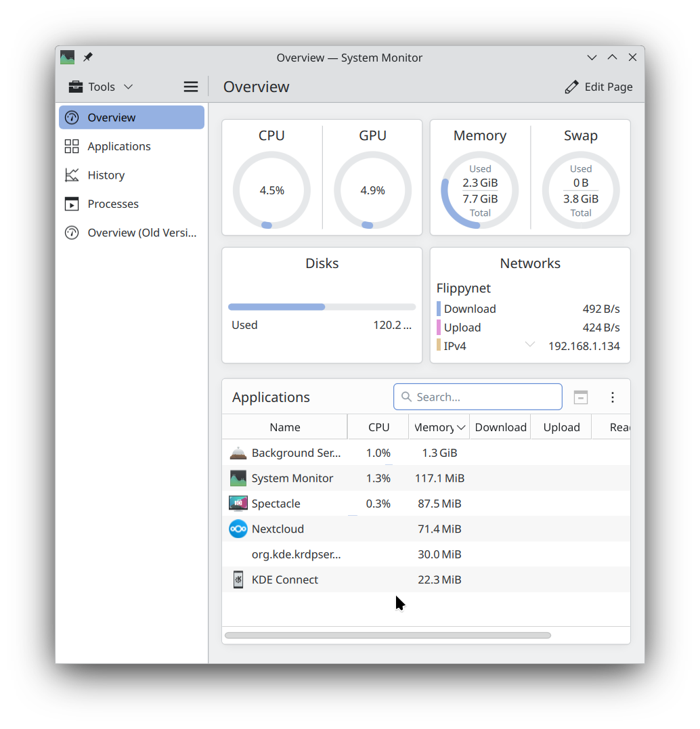Click the Nextcloud app icon
The width and height of the screenshot is (700, 729).
click(x=238, y=529)
